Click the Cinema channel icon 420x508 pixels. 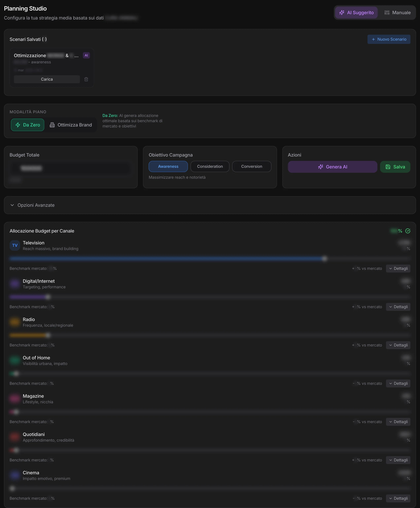coord(15,475)
